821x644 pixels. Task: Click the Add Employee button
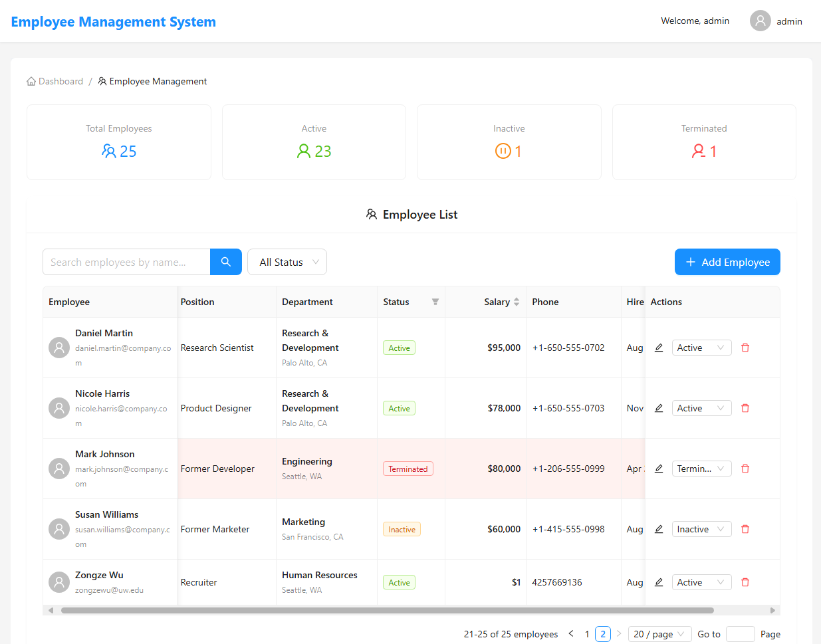pos(727,262)
